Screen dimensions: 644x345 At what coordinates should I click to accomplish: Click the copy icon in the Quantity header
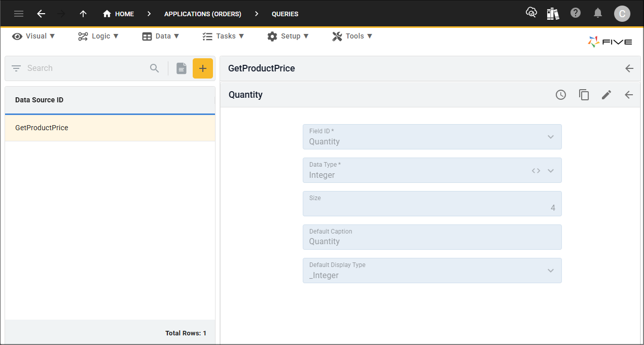[584, 95]
